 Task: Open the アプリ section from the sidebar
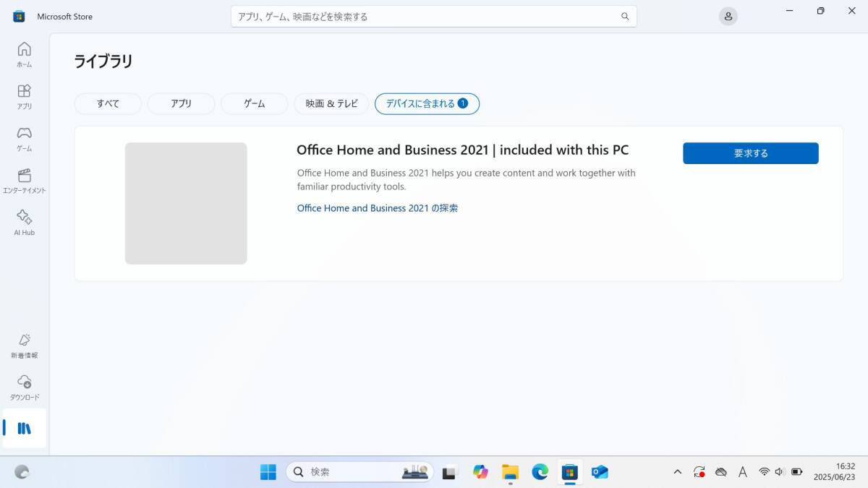(x=24, y=96)
